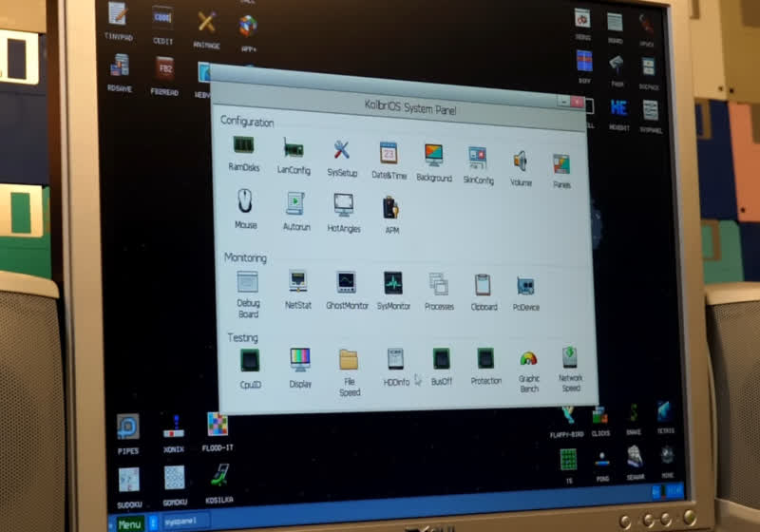
Task: Launch LanConfig from System Panel
Action: click(294, 156)
